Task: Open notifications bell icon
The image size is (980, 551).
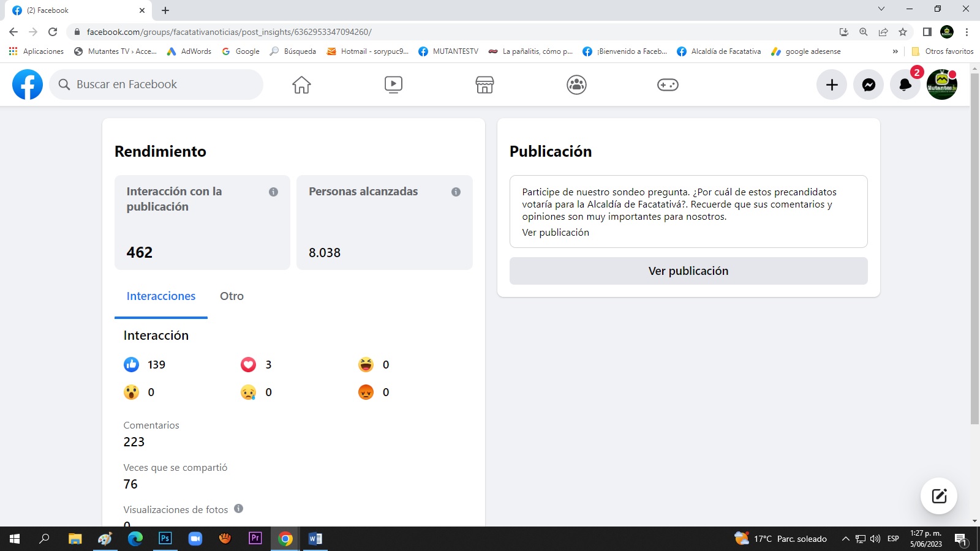Action: pos(905,84)
